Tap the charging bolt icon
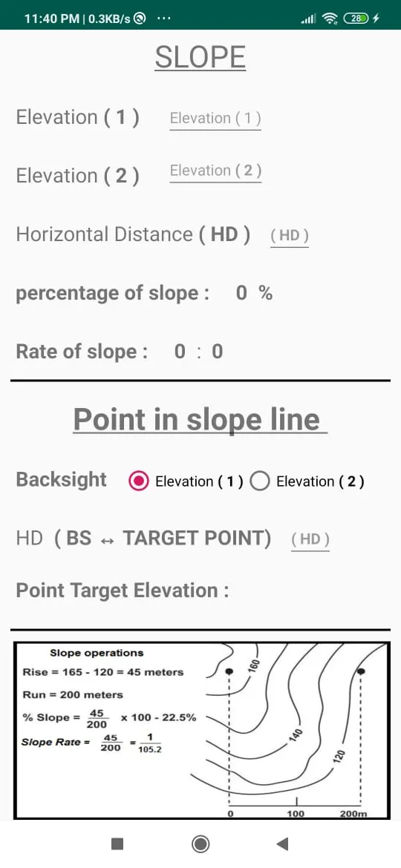This screenshot has width=401, height=868. click(x=376, y=19)
